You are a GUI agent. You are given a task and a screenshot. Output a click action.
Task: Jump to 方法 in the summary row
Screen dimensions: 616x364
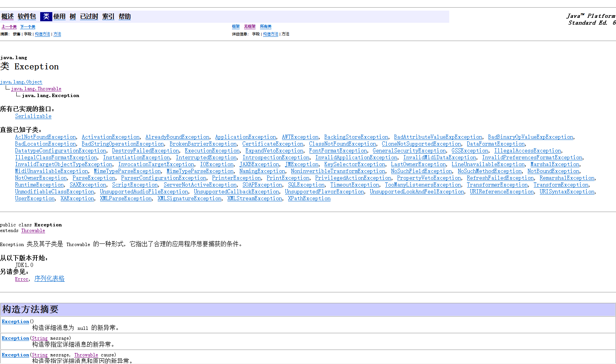click(57, 34)
